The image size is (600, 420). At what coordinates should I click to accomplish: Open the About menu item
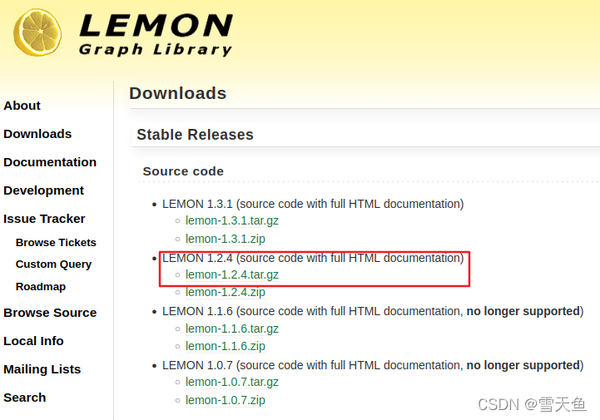(22, 106)
